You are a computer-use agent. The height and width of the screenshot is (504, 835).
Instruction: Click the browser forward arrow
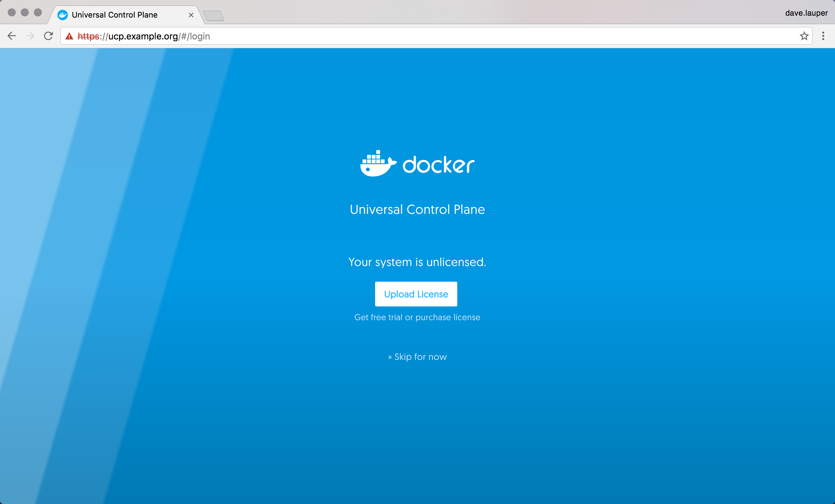(x=30, y=36)
